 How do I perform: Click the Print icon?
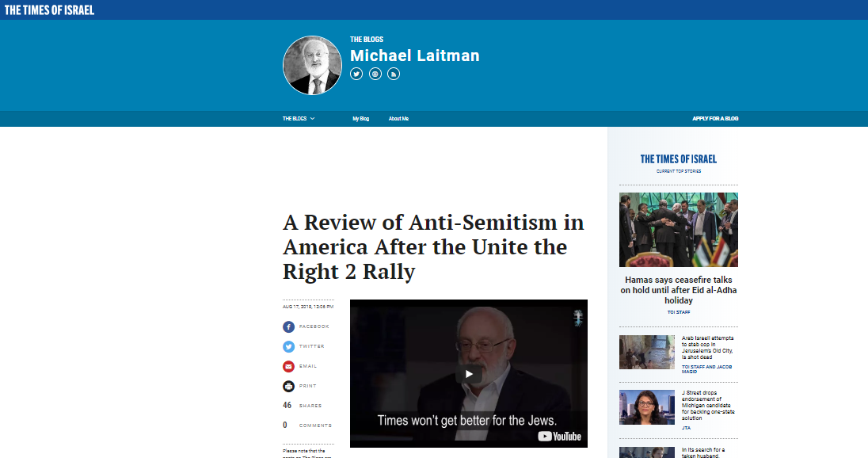(x=288, y=386)
